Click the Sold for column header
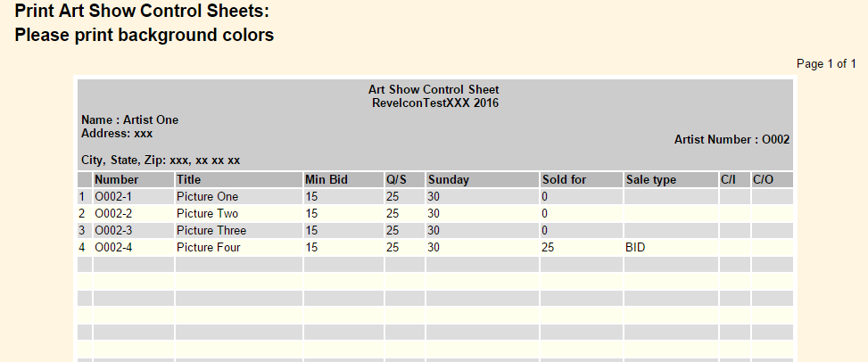Image resolution: width=868 pixels, height=362 pixels. coord(582,180)
